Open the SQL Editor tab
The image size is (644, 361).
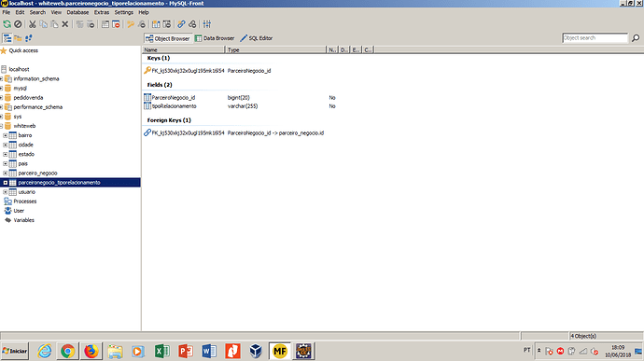257,38
